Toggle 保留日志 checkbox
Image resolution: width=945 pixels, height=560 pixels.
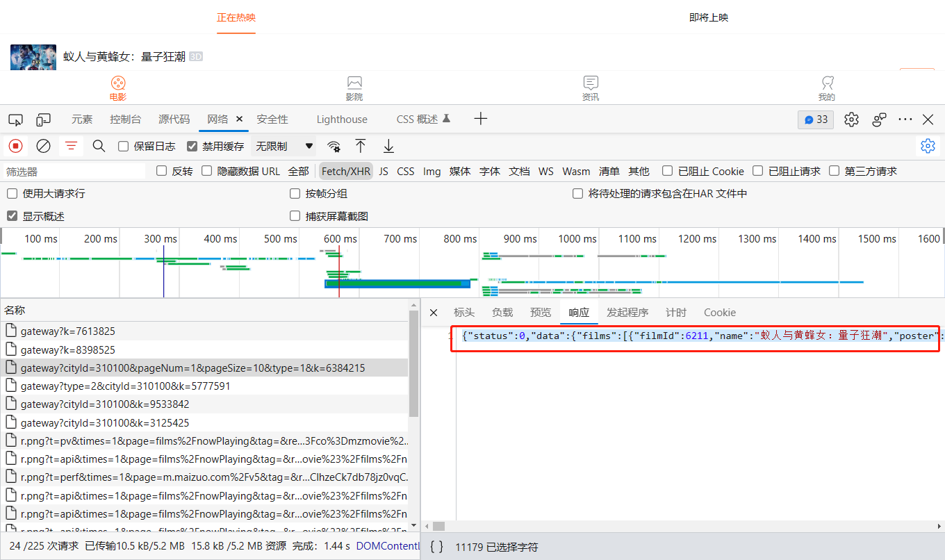[124, 146]
